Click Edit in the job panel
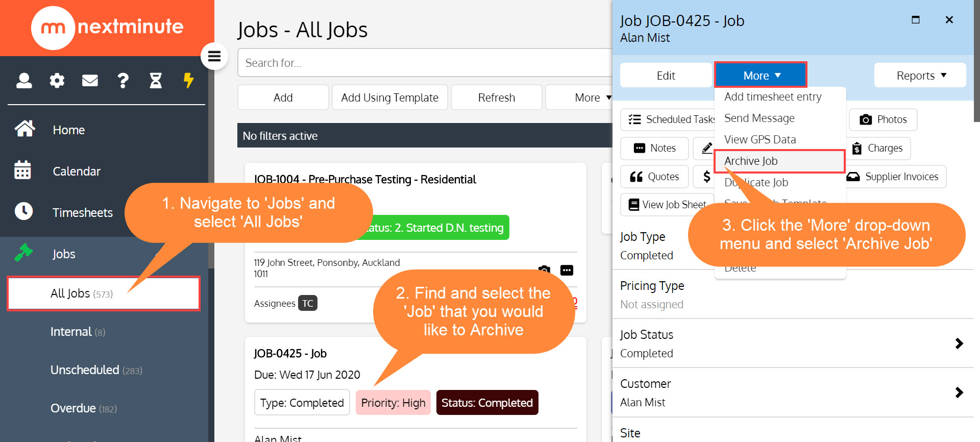 [x=666, y=76]
